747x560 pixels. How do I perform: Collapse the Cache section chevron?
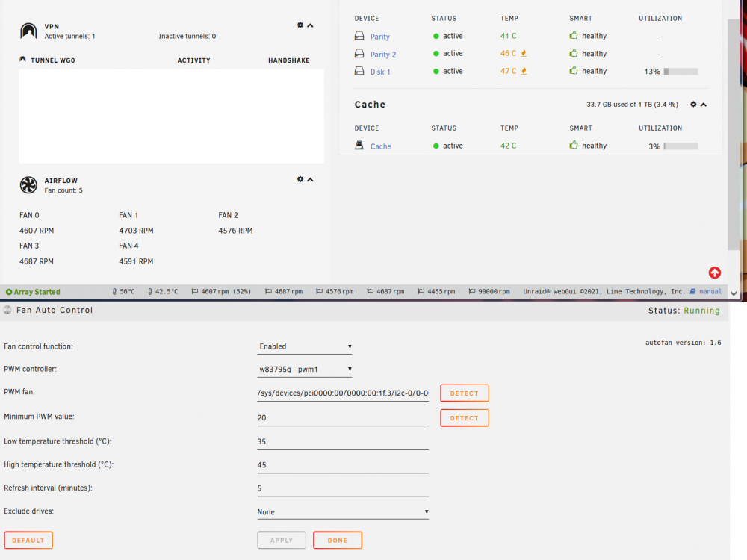[703, 105]
